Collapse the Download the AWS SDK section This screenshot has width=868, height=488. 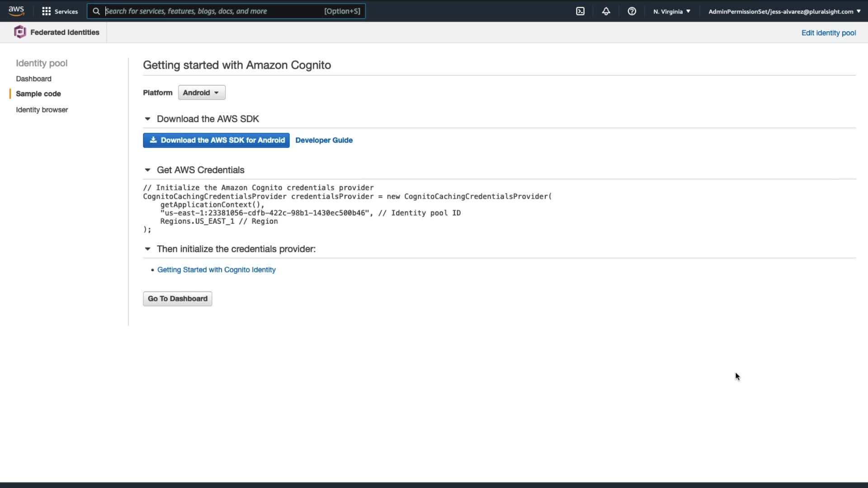(x=147, y=119)
